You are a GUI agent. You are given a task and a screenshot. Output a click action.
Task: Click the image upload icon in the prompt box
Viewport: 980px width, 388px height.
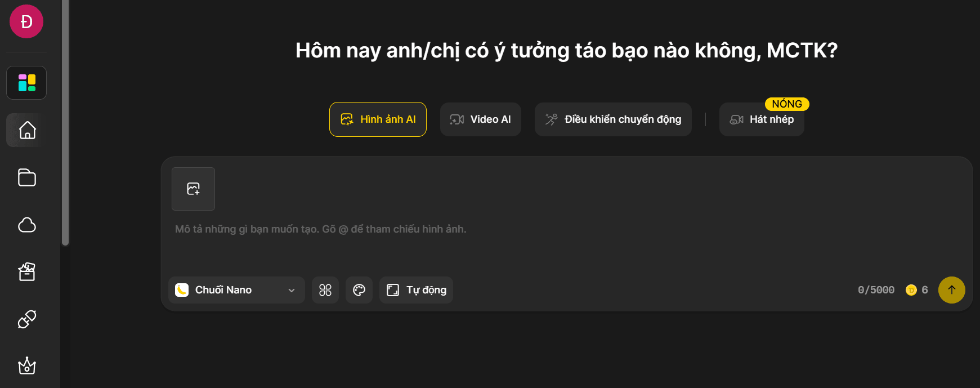click(x=193, y=189)
